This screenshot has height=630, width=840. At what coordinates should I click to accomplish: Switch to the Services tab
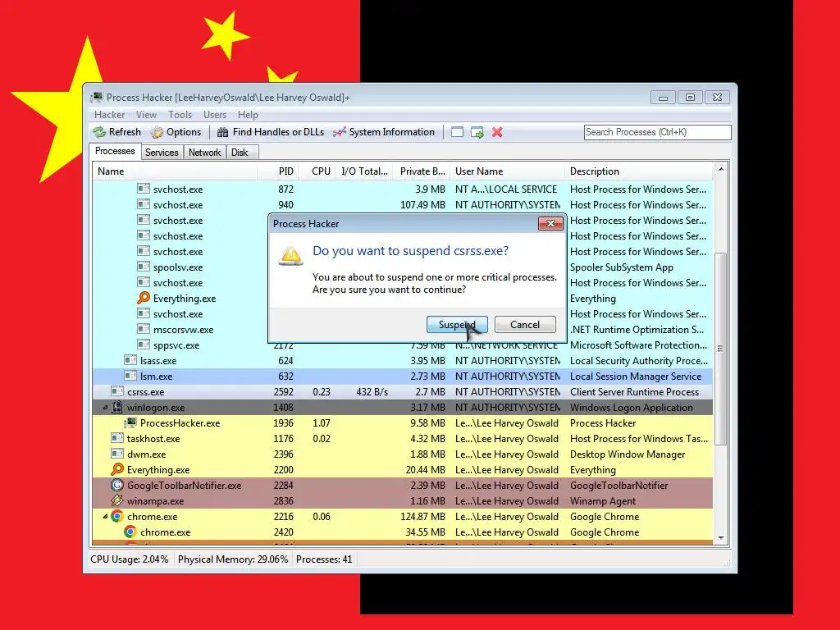[162, 153]
